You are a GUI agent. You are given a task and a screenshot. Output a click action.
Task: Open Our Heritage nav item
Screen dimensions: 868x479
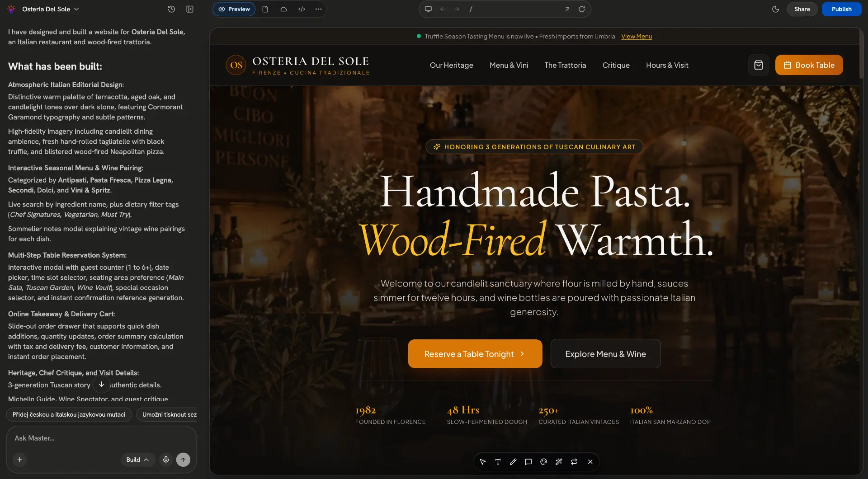coord(451,65)
